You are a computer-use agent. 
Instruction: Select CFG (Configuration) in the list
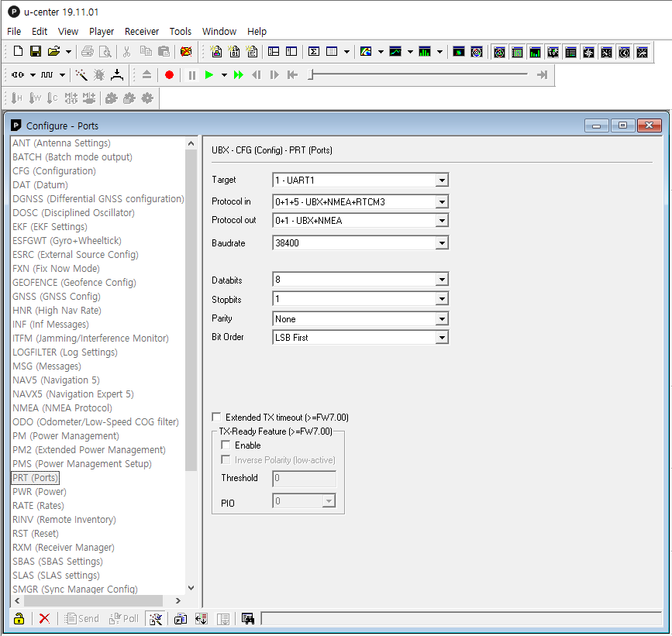point(54,171)
